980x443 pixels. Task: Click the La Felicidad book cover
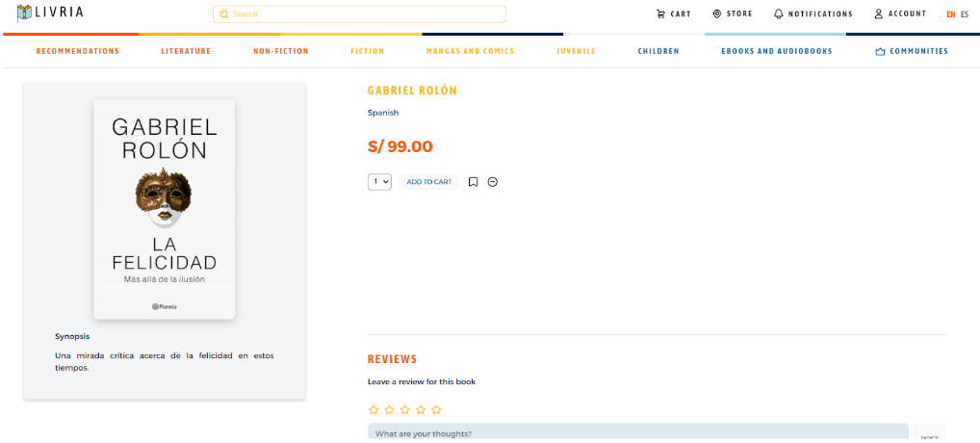[x=165, y=209]
